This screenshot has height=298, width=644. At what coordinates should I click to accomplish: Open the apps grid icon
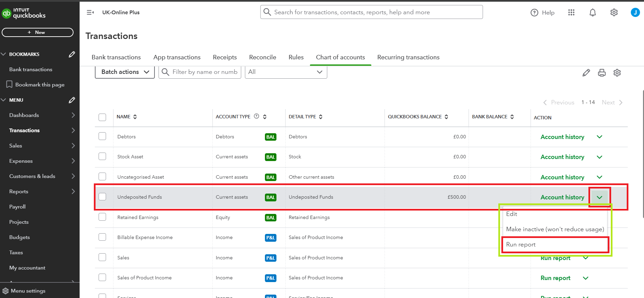[571, 13]
